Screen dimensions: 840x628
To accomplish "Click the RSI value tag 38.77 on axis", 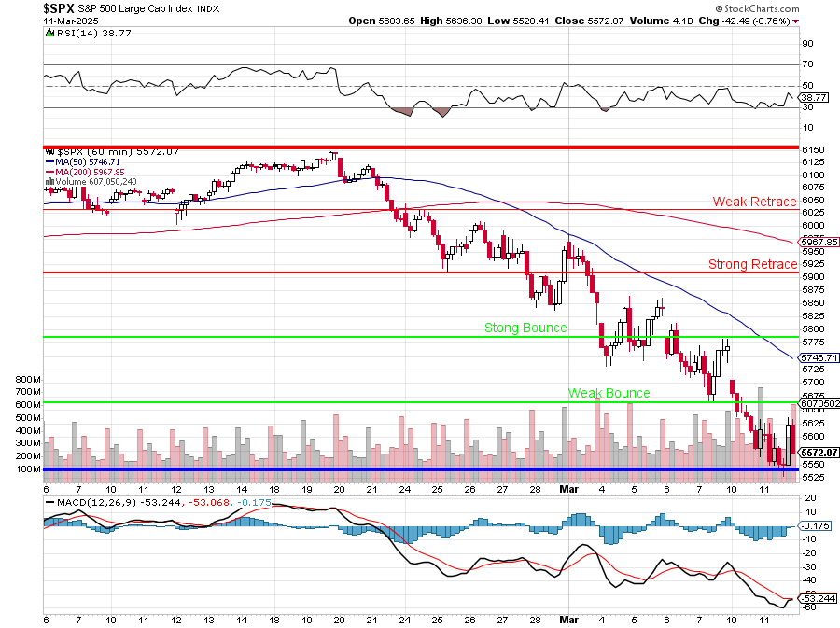I will pos(814,97).
